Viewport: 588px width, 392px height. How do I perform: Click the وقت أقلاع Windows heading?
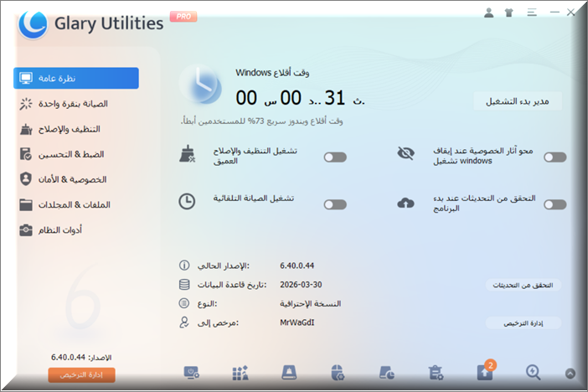click(272, 72)
